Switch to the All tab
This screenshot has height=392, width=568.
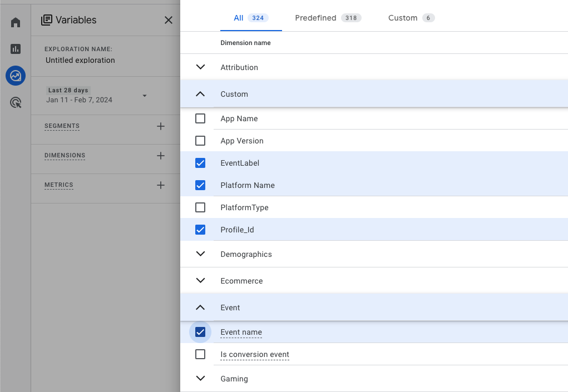point(251,18)
